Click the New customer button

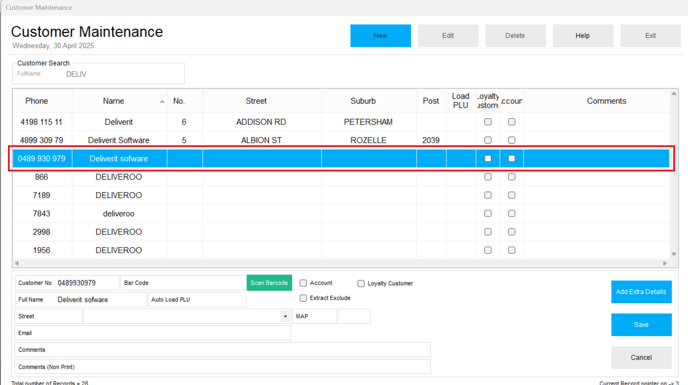pos(380,36)
